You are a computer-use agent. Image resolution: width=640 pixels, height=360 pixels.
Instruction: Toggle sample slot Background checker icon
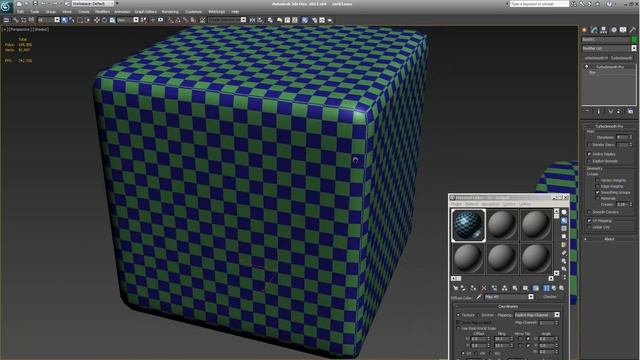[x=564, y=228]
